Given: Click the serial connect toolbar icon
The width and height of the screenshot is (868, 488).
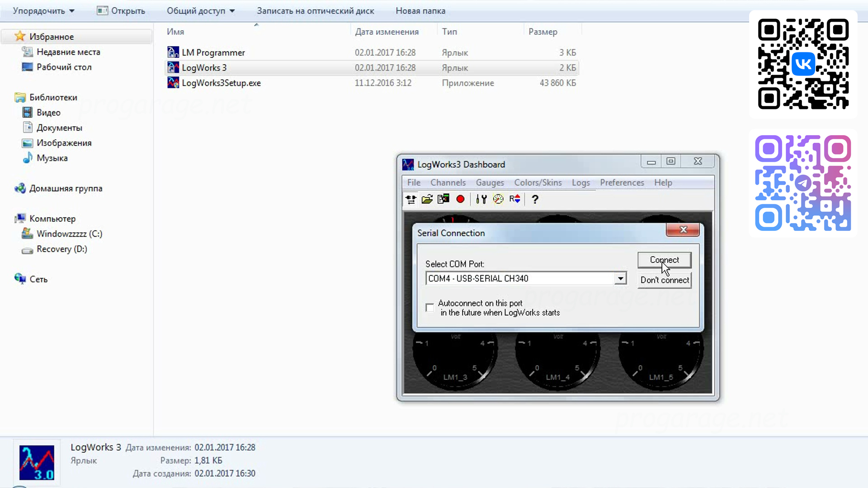Looking at the screenshot, I should 410,199.
